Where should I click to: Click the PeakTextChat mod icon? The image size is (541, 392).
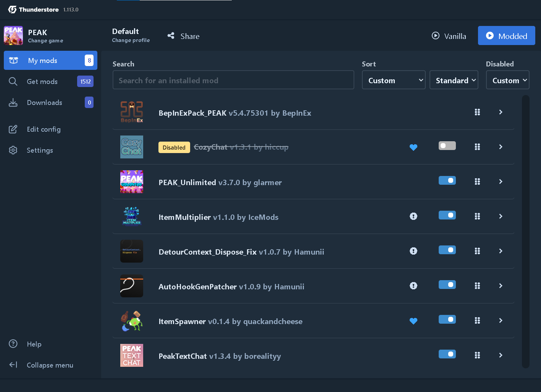(132, 355)
